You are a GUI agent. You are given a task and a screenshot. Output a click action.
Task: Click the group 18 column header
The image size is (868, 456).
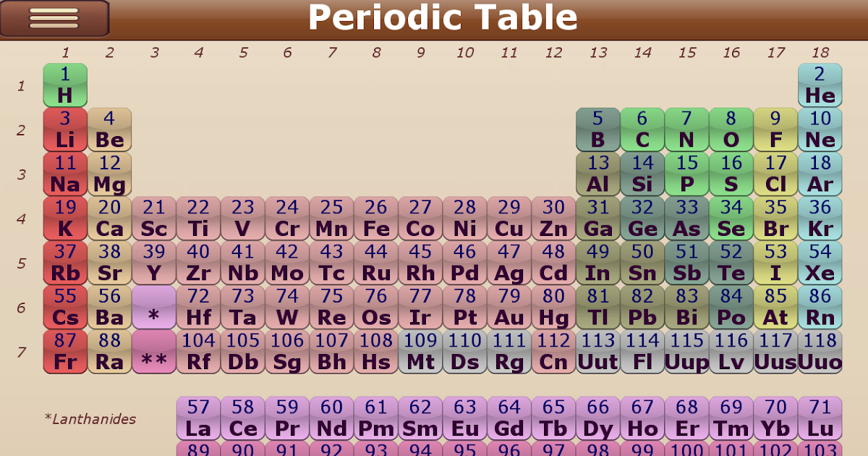click(x=820, y=52)
